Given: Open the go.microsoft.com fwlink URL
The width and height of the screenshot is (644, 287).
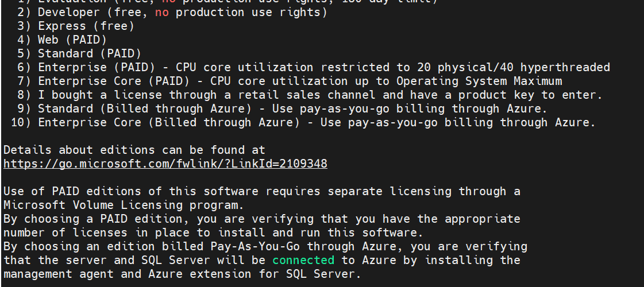Looking at the screenshot, I should tap(165, 164).
